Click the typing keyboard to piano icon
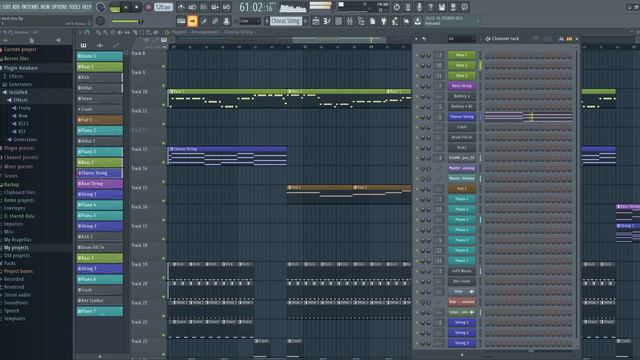Image resolution: width=640 pixels, height=360 pixels. (181, 21)
